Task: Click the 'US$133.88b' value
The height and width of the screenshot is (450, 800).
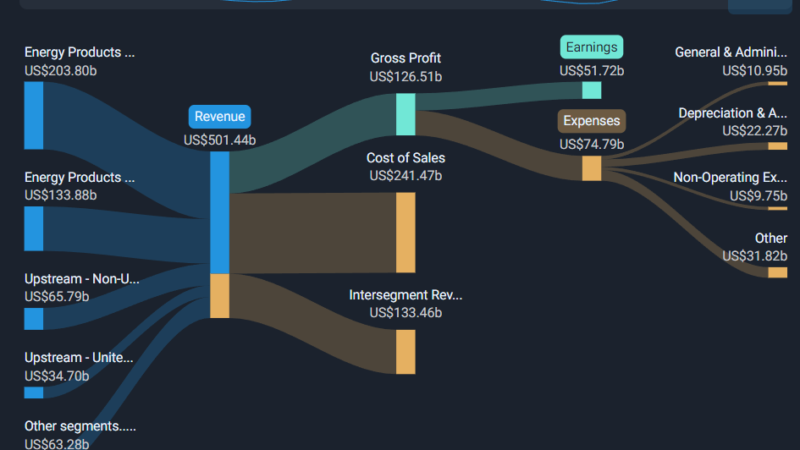Action: (x=61, y=195)
